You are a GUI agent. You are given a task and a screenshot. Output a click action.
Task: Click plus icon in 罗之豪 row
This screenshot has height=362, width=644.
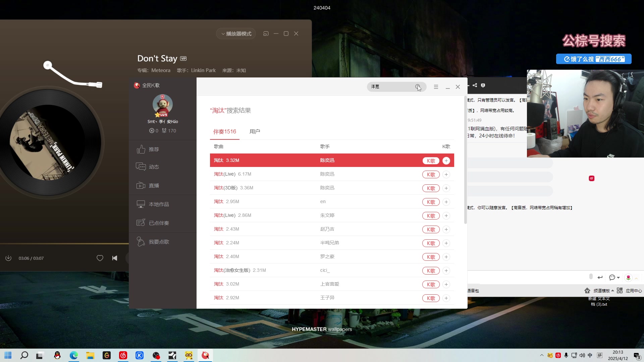(446, 257)
